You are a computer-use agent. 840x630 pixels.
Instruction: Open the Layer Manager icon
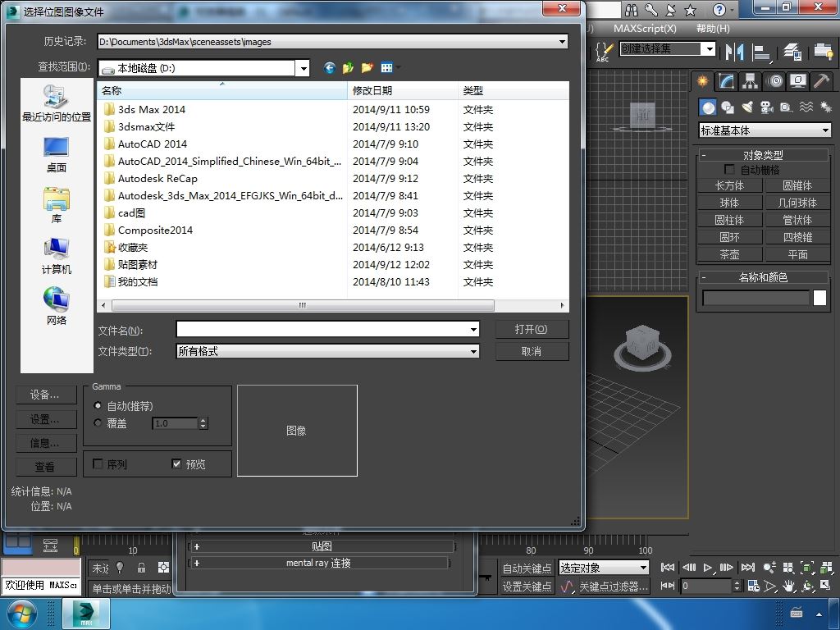792,52
